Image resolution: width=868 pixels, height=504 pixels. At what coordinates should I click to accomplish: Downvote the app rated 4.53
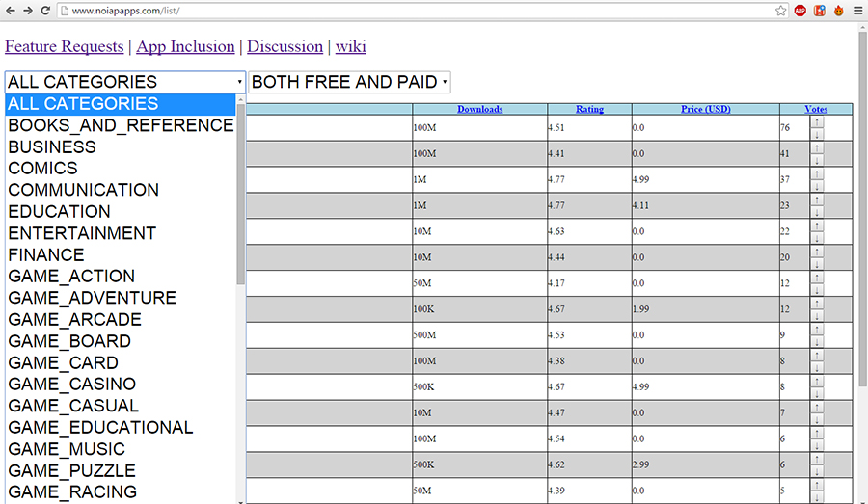coord(817,342)
